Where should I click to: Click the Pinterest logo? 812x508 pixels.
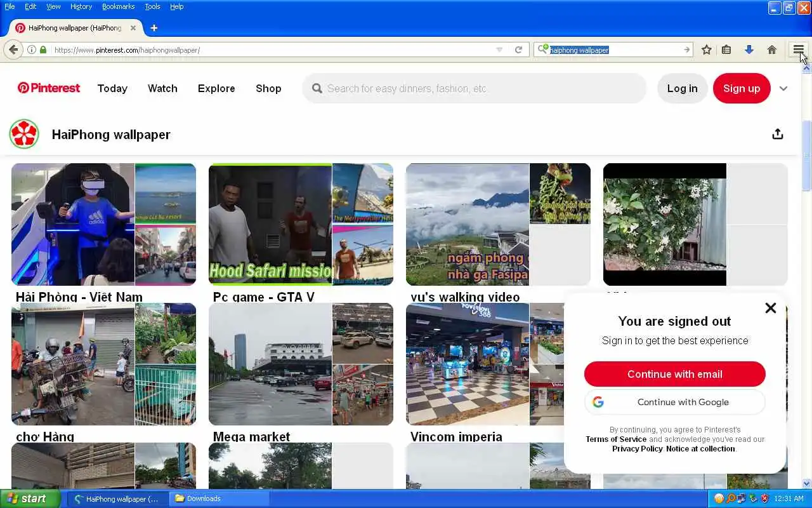(x=49, y=88)
